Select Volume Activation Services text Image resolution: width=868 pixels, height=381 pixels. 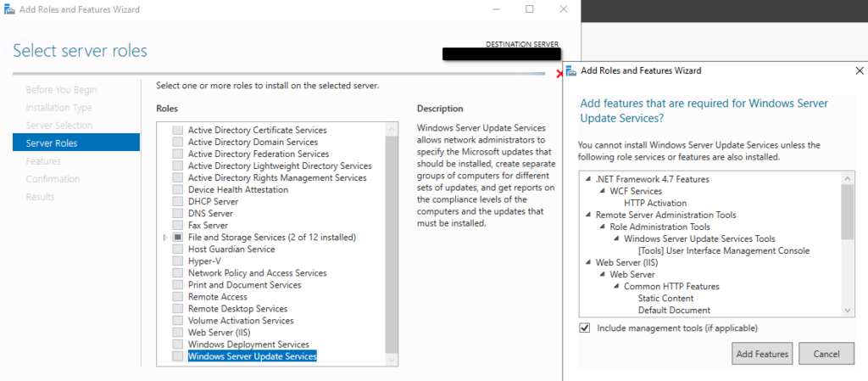(241, 321)
